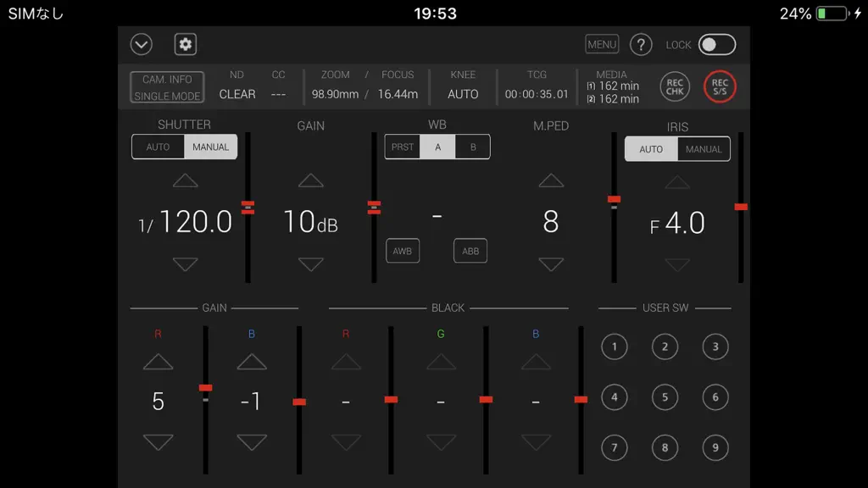The width and height of the screenshot is (868, 488).
Task: Click the black G up arrow
Action: [441, 362]
